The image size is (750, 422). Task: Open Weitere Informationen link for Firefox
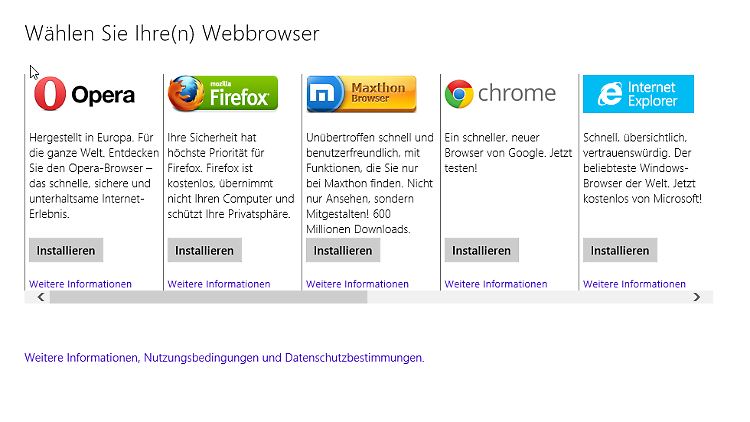219,284
